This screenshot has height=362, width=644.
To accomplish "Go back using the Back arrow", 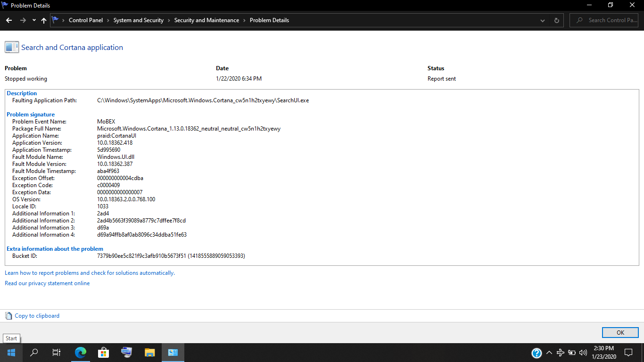I will tap(9, 20).
